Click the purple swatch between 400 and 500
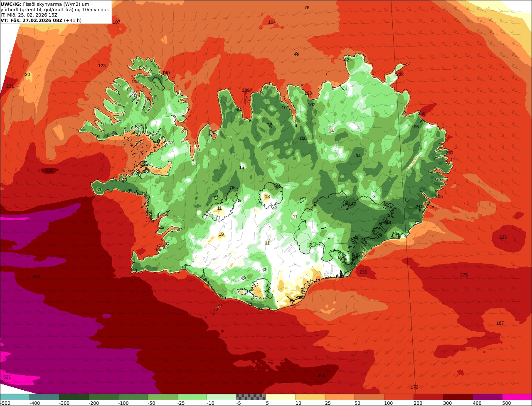The width and height of the screenshot is (532, 406). 487,397
